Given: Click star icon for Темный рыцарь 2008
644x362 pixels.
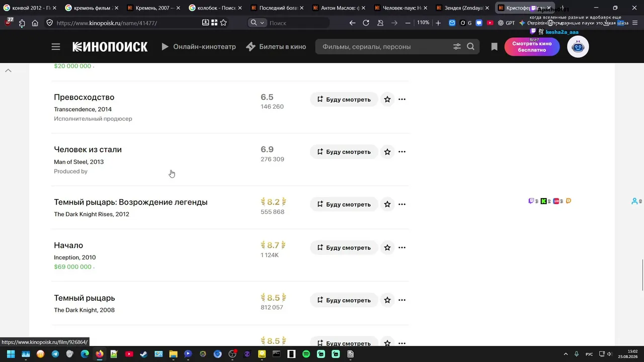Looking at the screenshot, I should pos(387,300).
